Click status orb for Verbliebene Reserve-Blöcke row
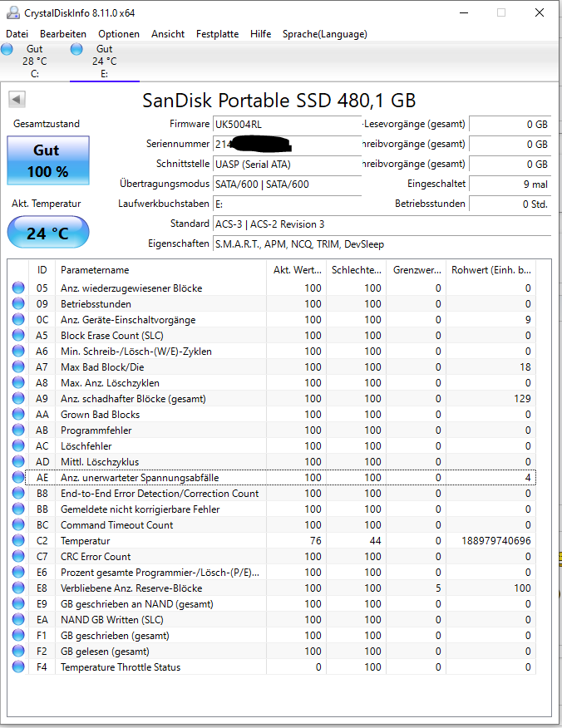This screenshot has height=728, width=562. [x=18, y=588]
